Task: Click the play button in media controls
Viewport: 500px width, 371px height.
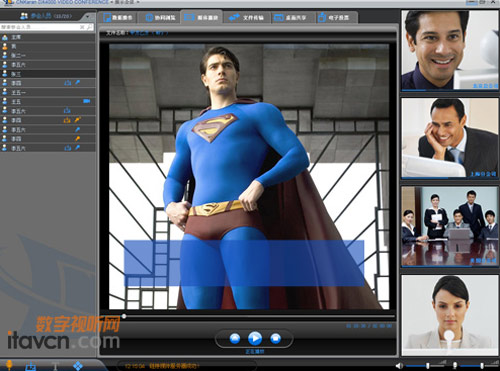Action: (255, 338)
